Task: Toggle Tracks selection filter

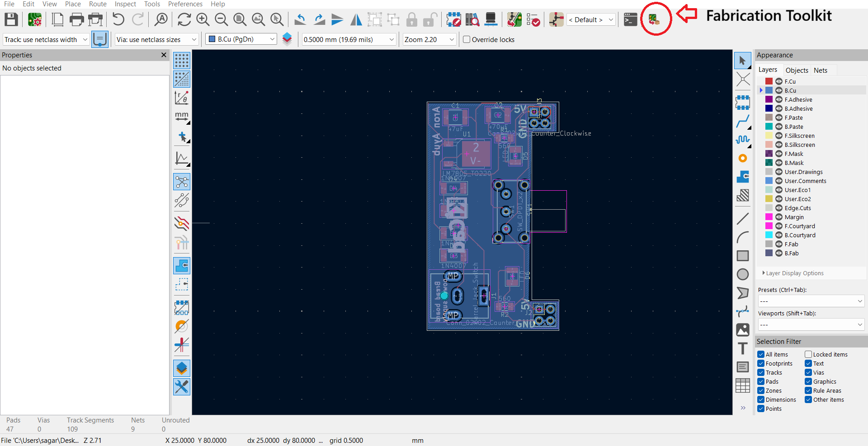Action: (761, 372)
